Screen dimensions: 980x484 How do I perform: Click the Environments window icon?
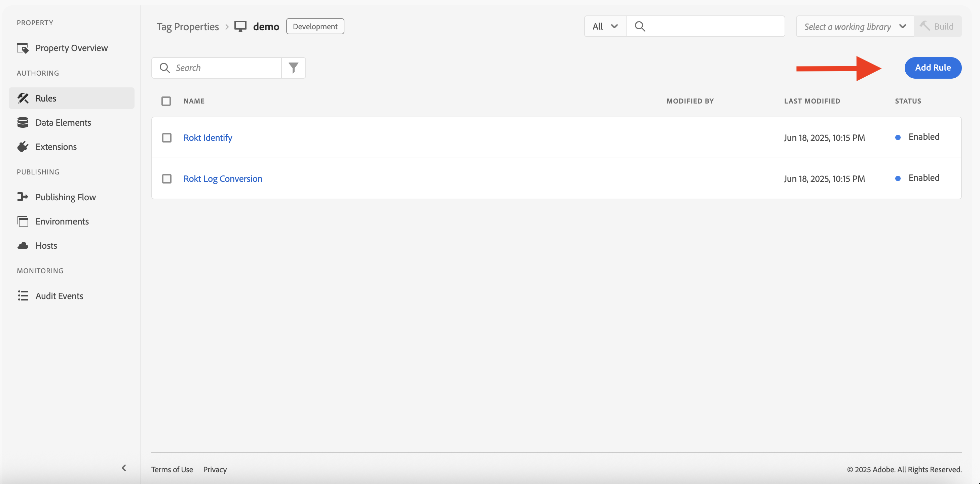tap(23, 221)
